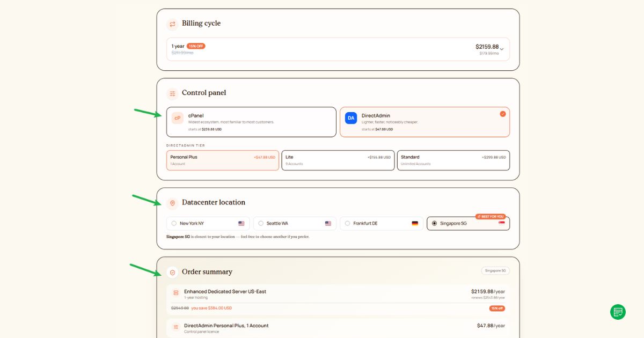Click the German flag for Frankfurt
The width and height of the screenshot is (644, 338).
point(415,223)
